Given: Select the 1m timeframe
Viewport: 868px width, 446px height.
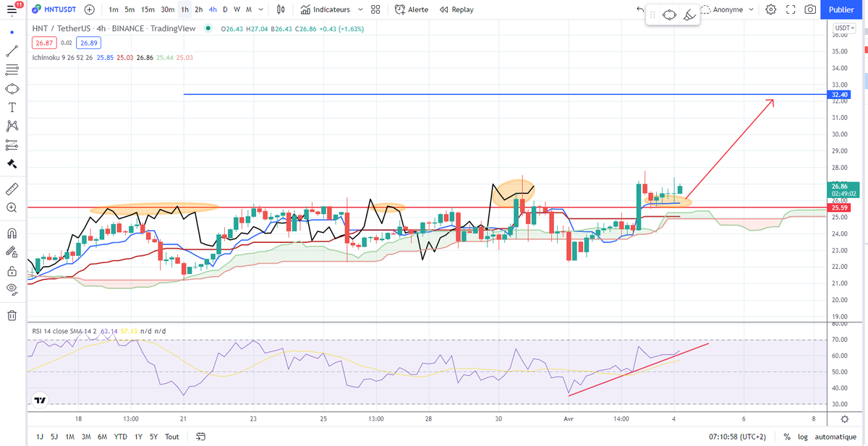Looking at the screenshot, I should (x=114, y=10).
